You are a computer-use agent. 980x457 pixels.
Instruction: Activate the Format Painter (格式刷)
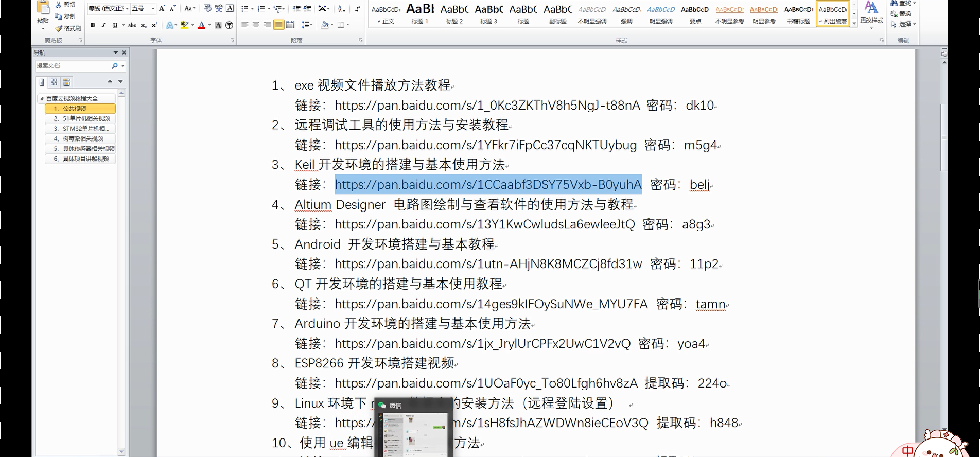(x=68, y=28)
